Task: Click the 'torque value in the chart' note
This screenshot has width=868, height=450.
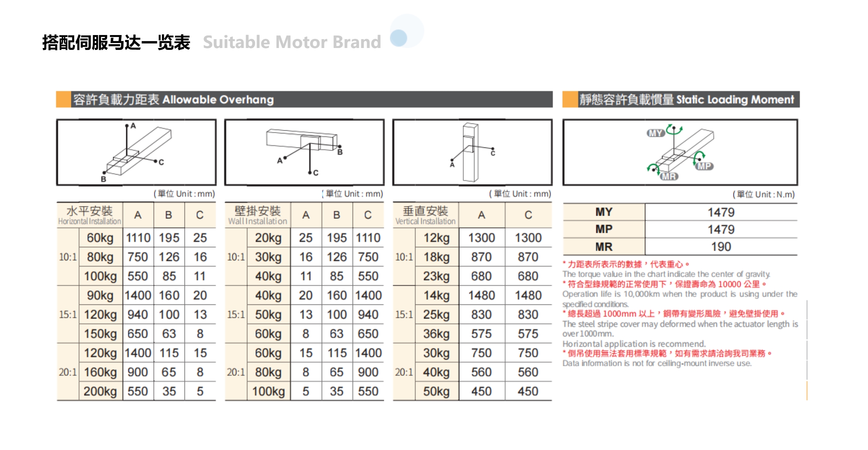Action: point(666,274)
